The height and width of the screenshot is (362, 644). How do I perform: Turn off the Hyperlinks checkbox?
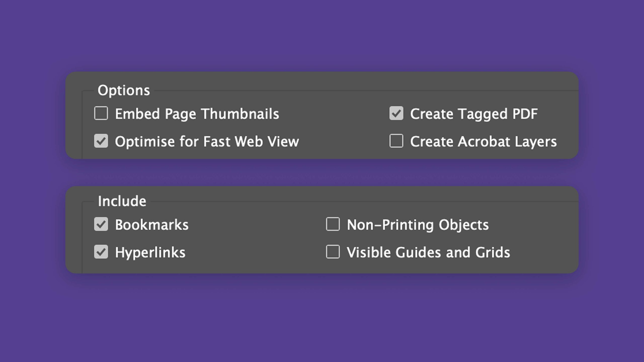tap(101, 252)
